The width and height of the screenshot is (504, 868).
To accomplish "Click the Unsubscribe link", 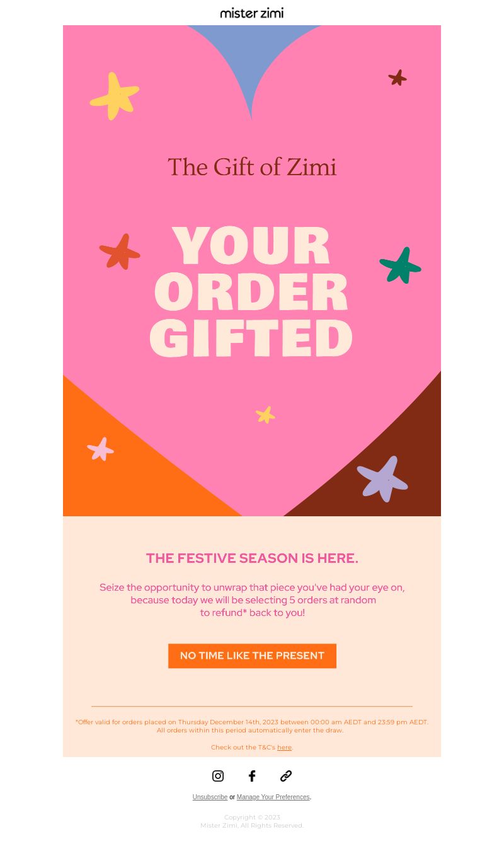I will tap(210, 797).
